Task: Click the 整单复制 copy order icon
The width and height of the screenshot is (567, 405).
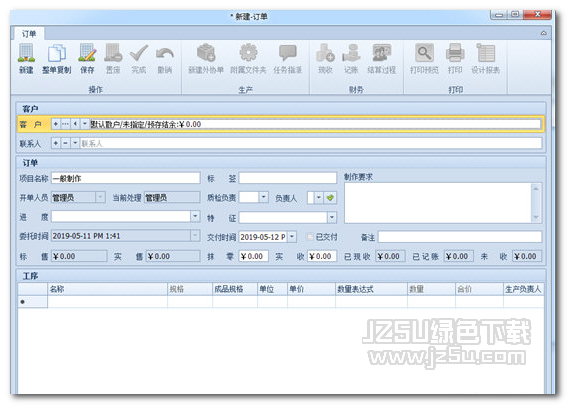Action: pos(56,53)
